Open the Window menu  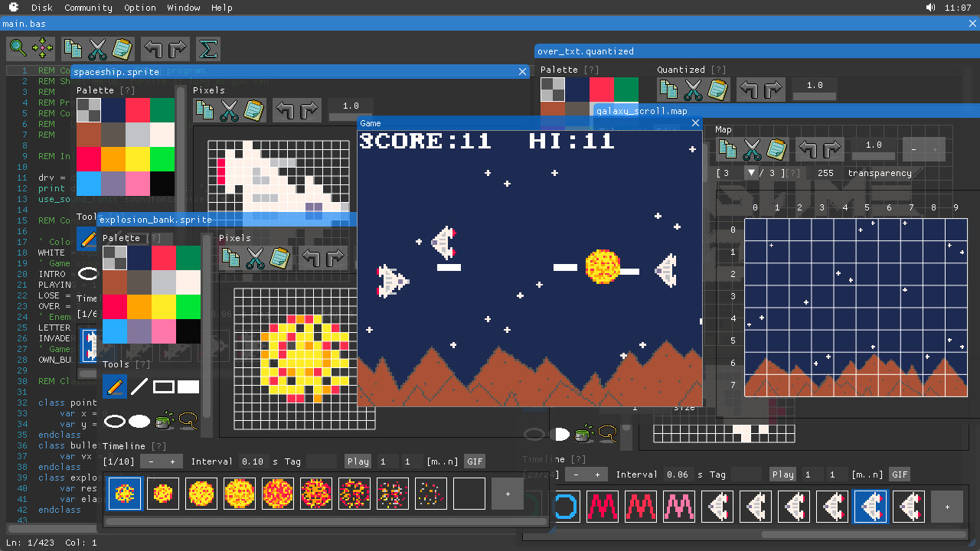click(183, 8)
